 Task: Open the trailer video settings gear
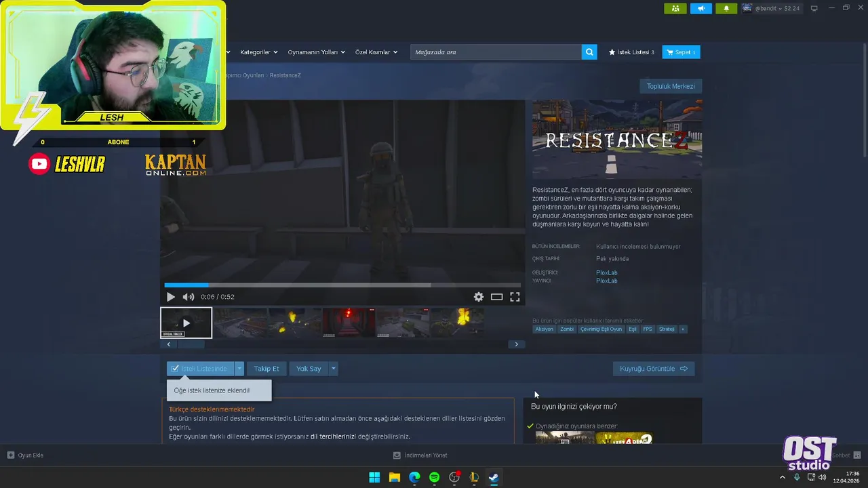coord(479,297)
